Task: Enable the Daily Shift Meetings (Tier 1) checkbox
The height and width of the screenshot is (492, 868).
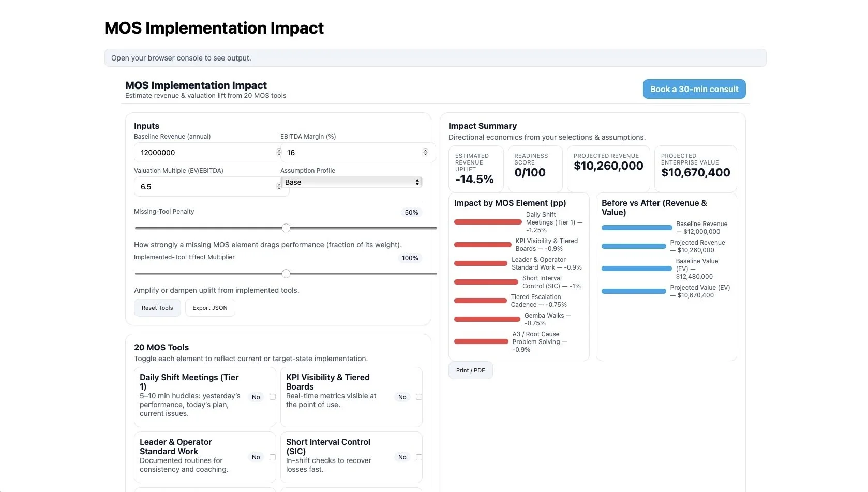Action: (273, 397)
